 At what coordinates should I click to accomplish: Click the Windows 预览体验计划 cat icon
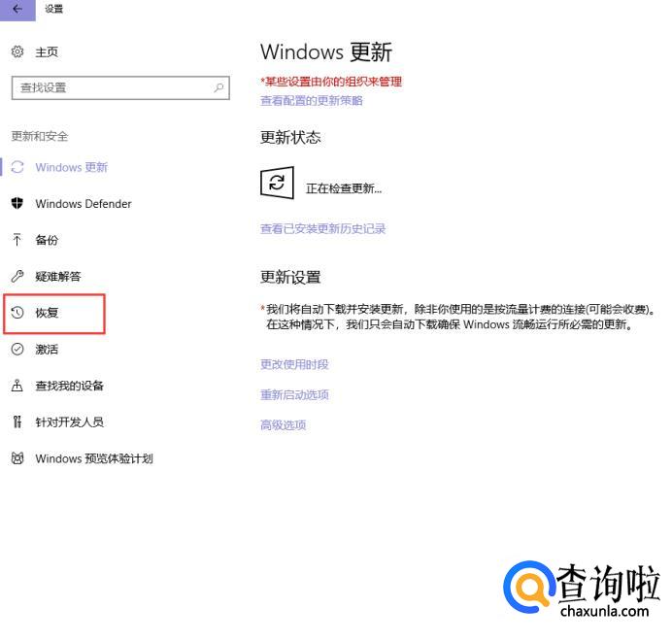[17, 458]
